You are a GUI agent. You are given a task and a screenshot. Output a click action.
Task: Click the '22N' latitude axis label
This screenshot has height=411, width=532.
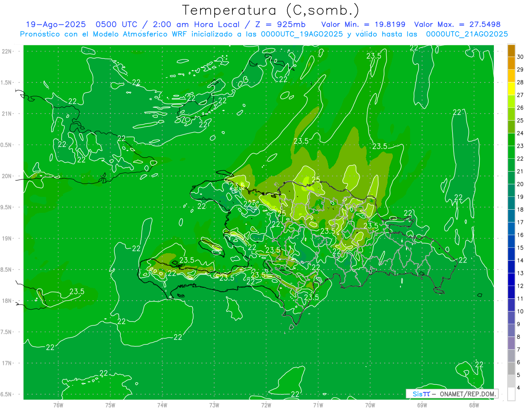click(x=7, y=51)
